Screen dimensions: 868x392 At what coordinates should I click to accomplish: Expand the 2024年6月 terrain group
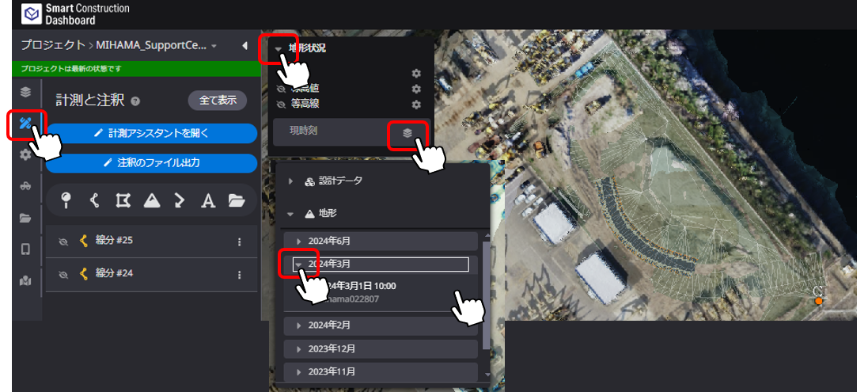click(x=381, y=241)
